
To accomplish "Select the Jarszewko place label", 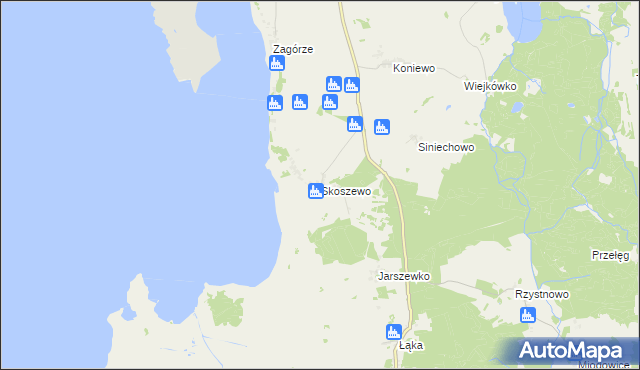I will pyautogui.click(x=404, y=276).
